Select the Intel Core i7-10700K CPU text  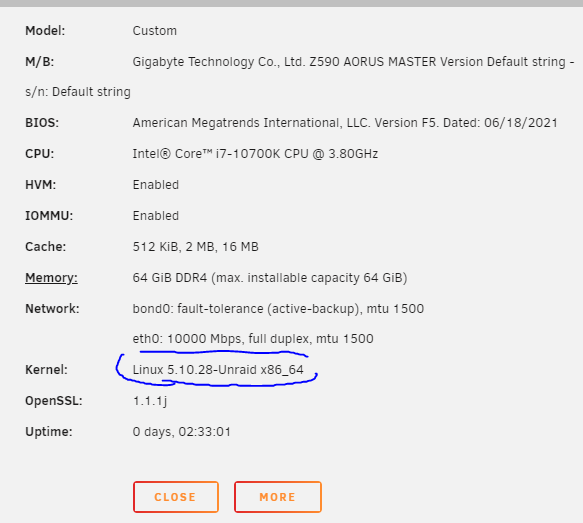(x=255, y=154)
